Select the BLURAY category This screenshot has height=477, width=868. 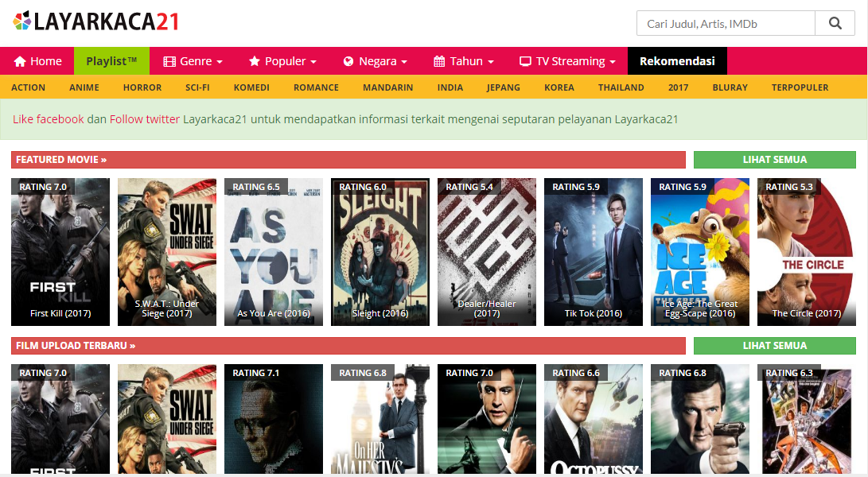[x=730, y=87]
